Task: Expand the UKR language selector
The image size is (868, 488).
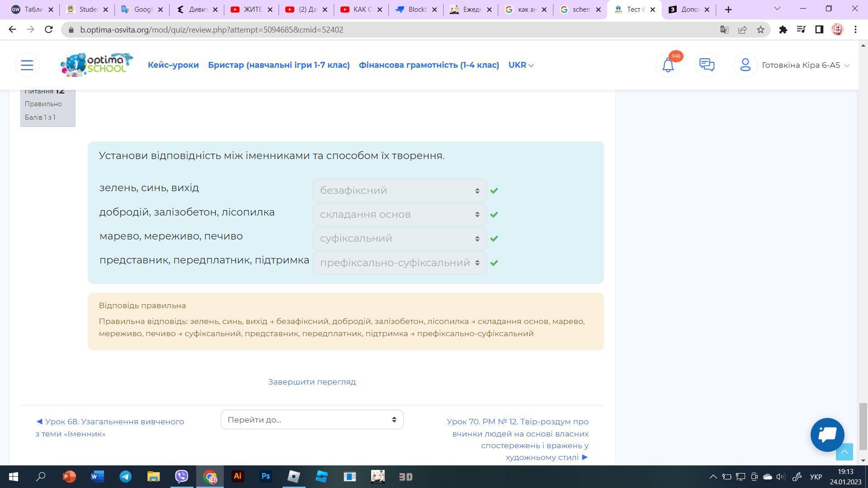Action: tap(521, 65)
